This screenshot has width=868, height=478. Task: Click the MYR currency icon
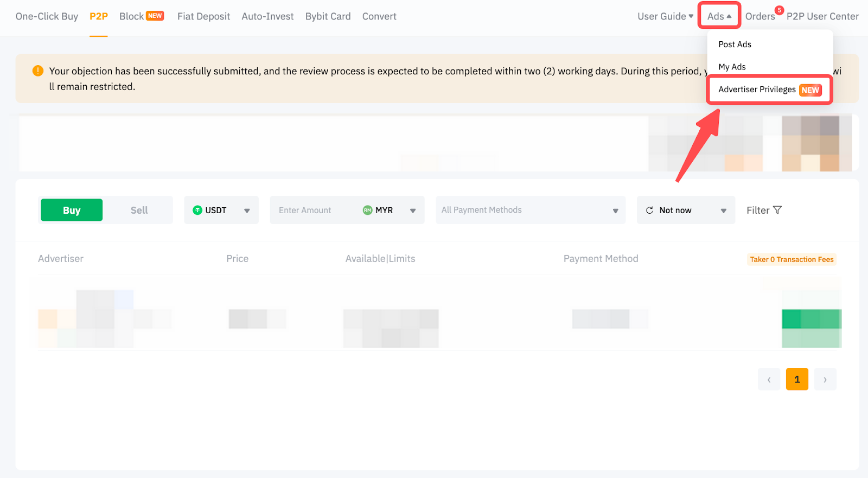coord(367,210)
